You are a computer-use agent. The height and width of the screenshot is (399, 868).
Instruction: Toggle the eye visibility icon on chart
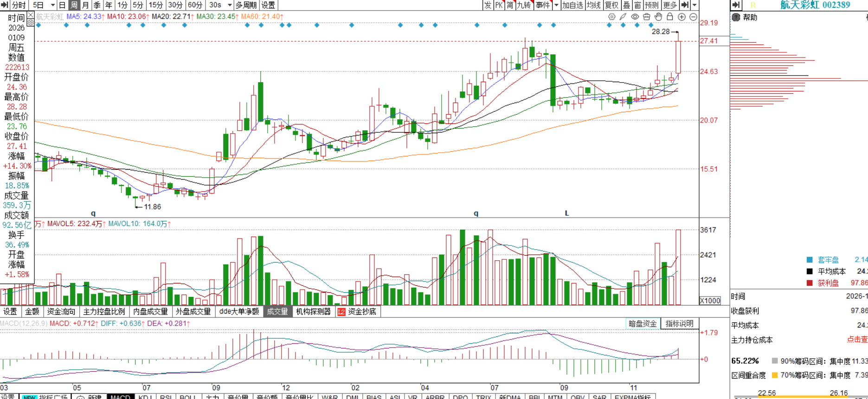635,17
